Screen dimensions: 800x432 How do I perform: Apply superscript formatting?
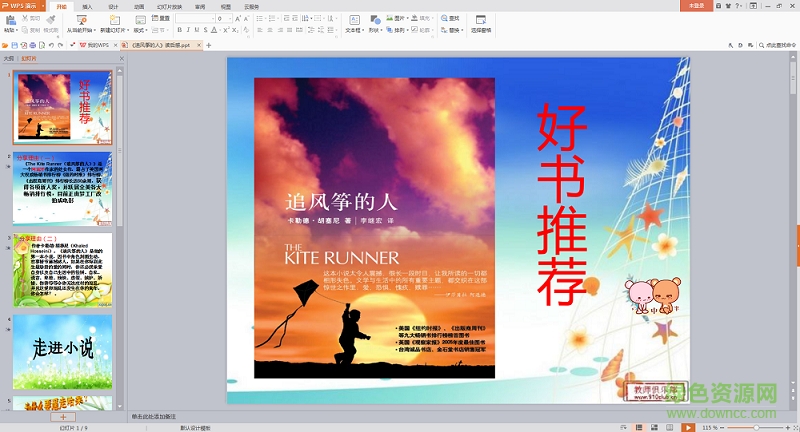226,30
